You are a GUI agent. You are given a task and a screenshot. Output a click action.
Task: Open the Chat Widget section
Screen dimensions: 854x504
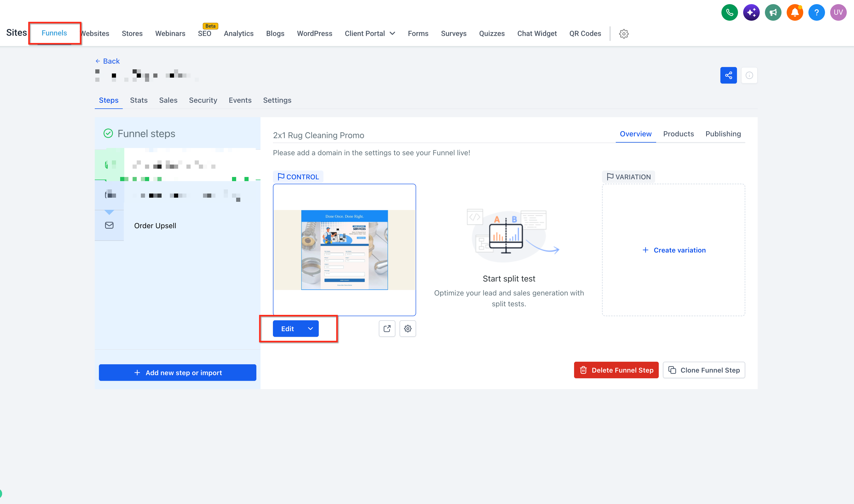click(x=537, y=34)
